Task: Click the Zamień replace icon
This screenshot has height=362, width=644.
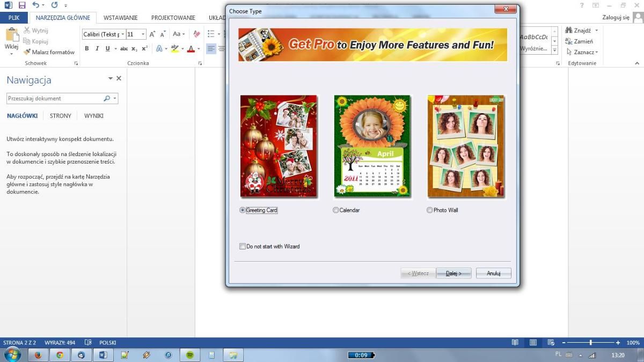Action: click(x=569, y=41)
